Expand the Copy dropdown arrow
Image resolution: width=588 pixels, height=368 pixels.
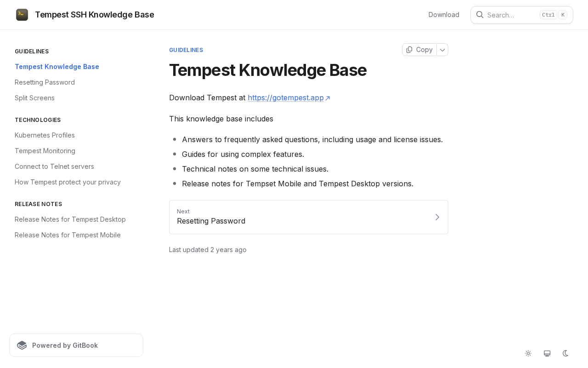(442, 50)
